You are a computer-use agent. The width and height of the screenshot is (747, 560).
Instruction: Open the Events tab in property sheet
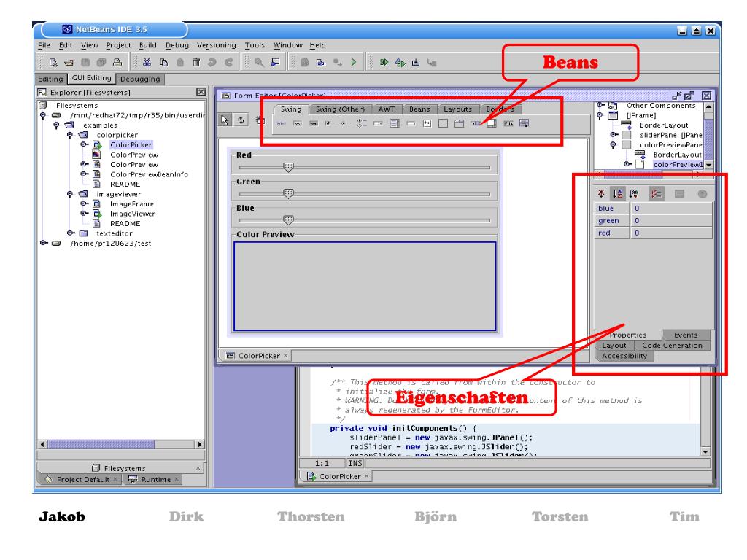686,335
